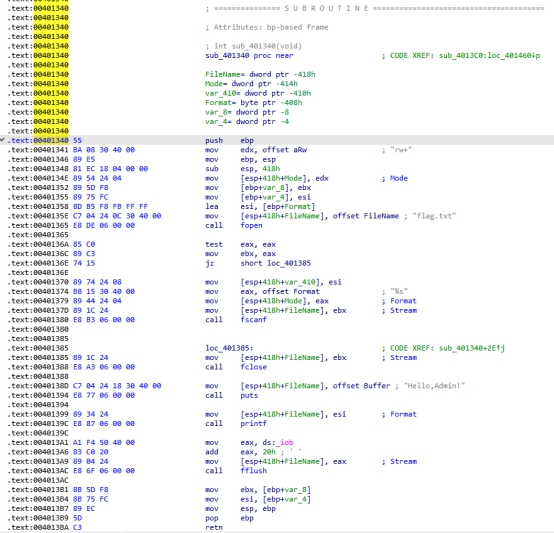Click the '; Mode' comment after edx
Image resolution: width=554 pixels, height=533 pixels.
click(x=395, y=178)
